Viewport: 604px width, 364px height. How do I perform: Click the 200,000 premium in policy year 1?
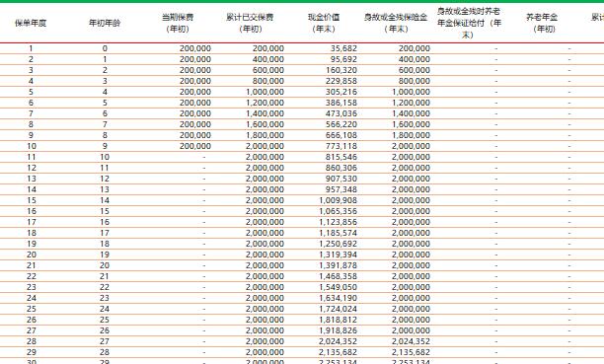click(195, 48)
